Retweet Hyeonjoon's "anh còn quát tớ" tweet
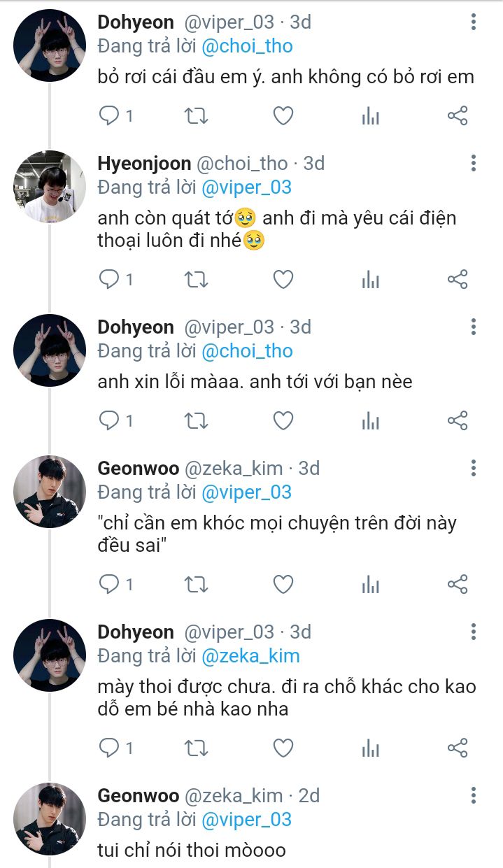 (x=196, y=280)
